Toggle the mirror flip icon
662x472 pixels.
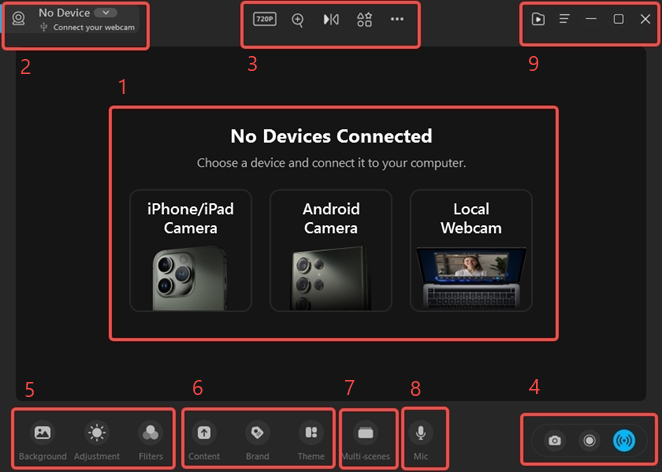click(x=331, y=19)
